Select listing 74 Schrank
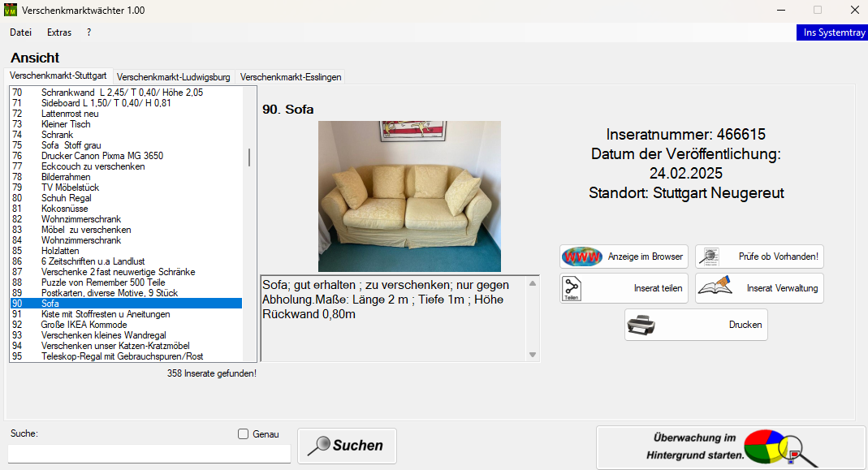 tap(126, 135)
